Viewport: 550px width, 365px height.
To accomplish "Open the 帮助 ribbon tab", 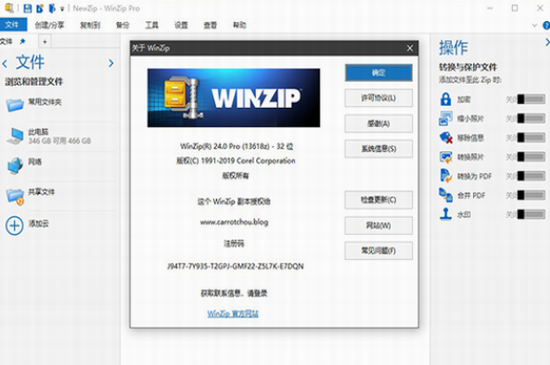I will (x=240, y=25).
